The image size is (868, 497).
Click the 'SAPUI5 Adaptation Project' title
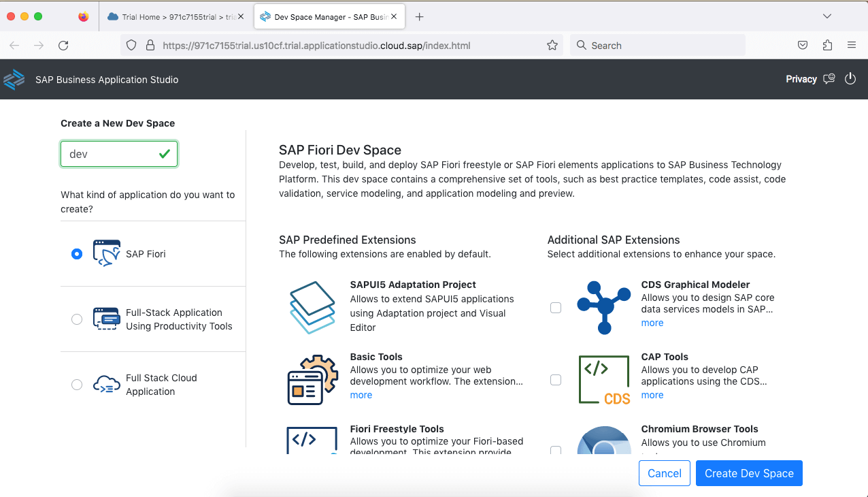(413, 285)
